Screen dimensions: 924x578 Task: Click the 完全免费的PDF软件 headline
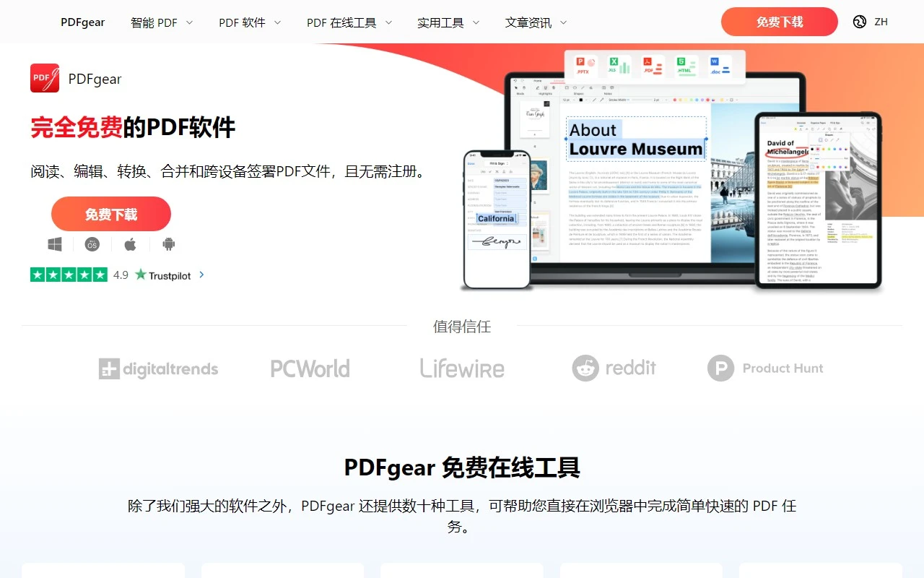133,127
